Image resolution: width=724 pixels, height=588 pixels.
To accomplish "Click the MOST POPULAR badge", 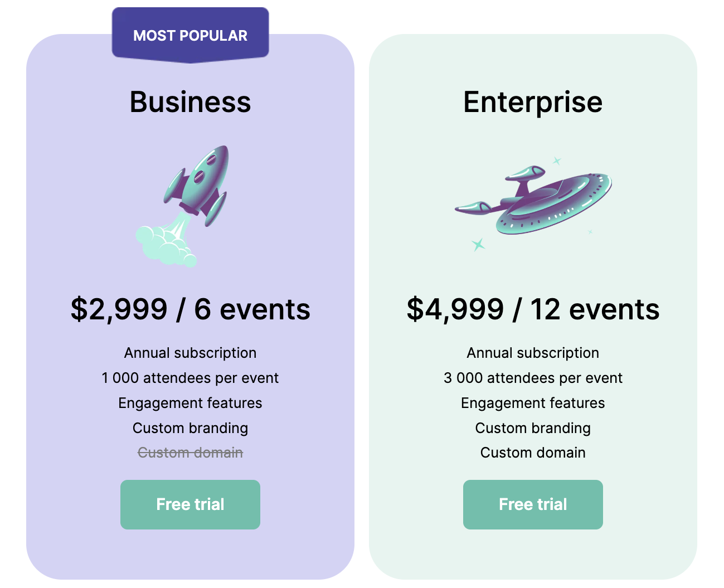I will pos(190,35).
